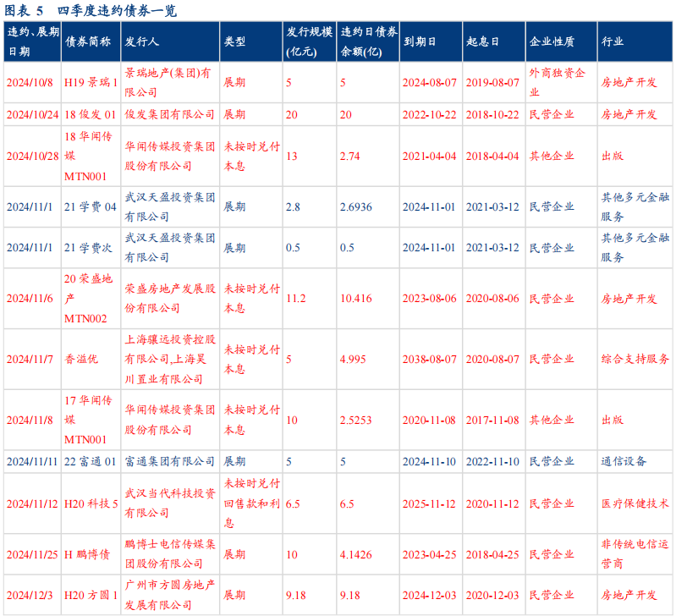Click the date cell 2024/10/24
Viewport: 676px width, 616px height.
pyautogui.click(x=32, y=115)
